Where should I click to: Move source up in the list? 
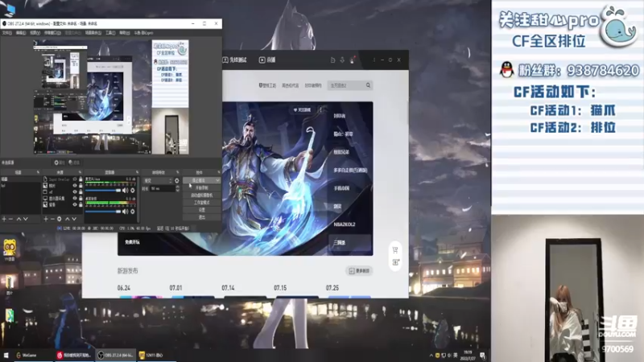pos(68,219)
